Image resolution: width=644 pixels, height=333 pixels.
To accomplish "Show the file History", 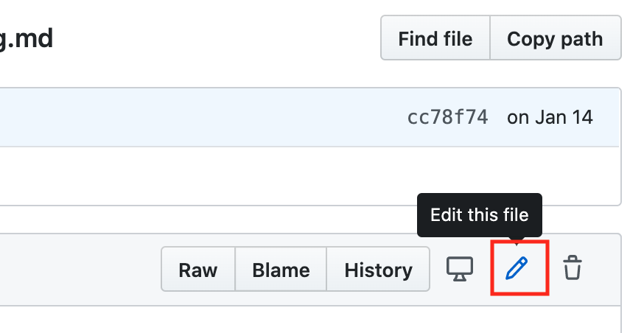I will (378, 270).
